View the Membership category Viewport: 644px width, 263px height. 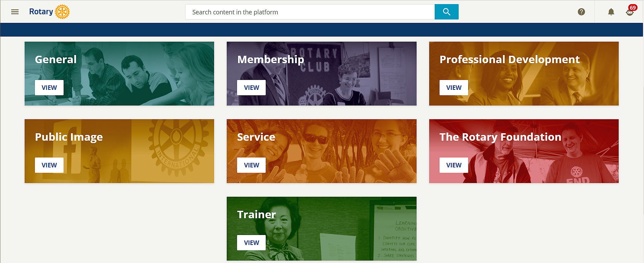point(251,88)
